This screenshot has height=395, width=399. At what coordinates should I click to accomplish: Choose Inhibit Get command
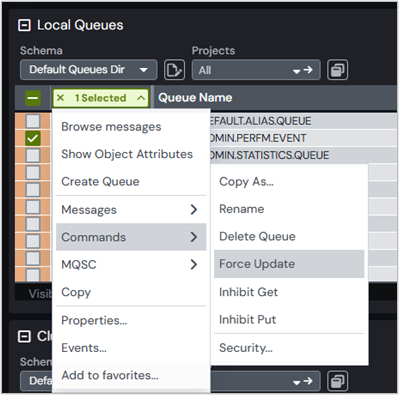[x=289, y=292]
